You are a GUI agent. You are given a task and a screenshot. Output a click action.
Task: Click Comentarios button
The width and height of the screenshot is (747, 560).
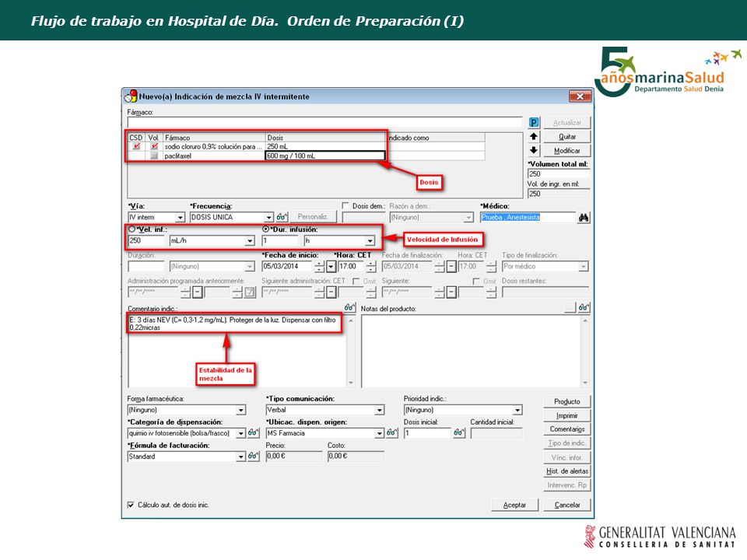click(567, 429)
